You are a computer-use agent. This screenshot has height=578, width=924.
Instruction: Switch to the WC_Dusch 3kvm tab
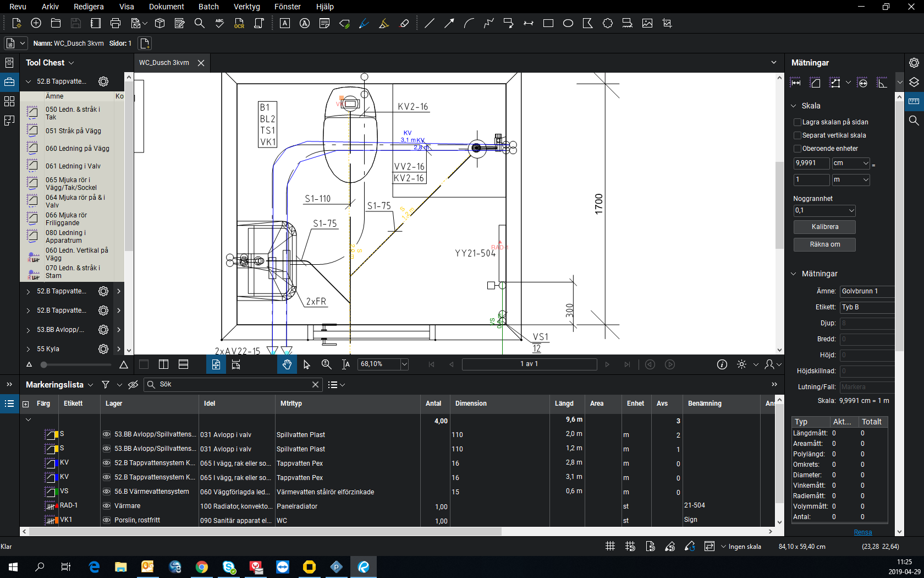[x=164, y=63]
